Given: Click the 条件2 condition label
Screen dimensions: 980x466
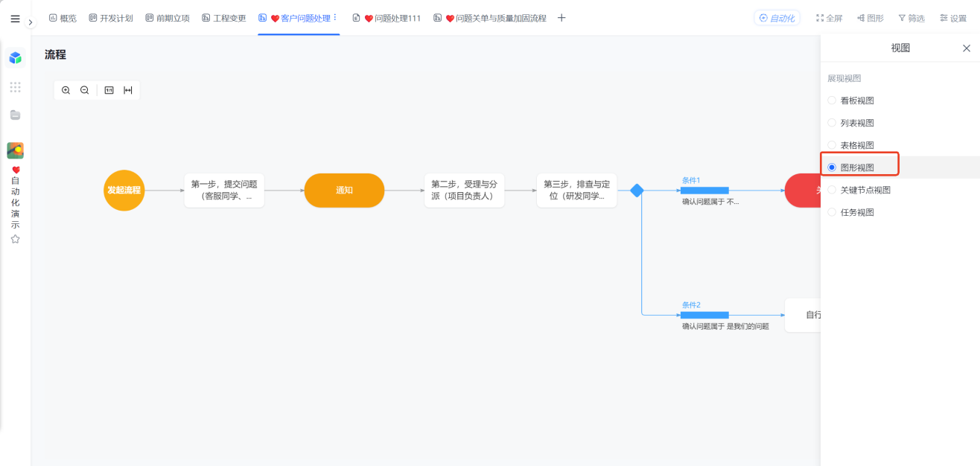Looking at the screenshot, I should [x=691, y=305].
